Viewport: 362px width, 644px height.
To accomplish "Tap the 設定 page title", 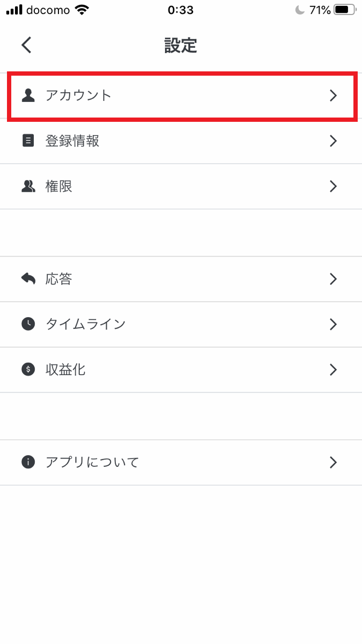I will tap(181, 46).
